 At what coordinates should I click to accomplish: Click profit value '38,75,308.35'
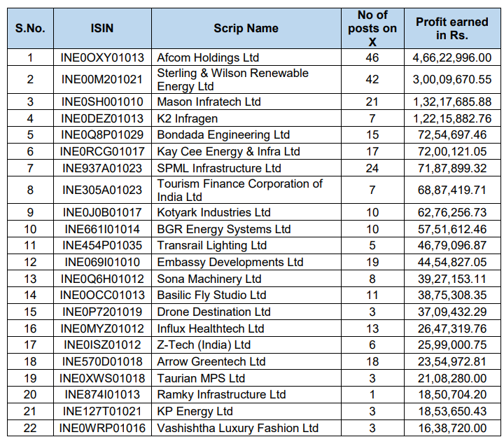pyautogui.click(x=452, y=295)
